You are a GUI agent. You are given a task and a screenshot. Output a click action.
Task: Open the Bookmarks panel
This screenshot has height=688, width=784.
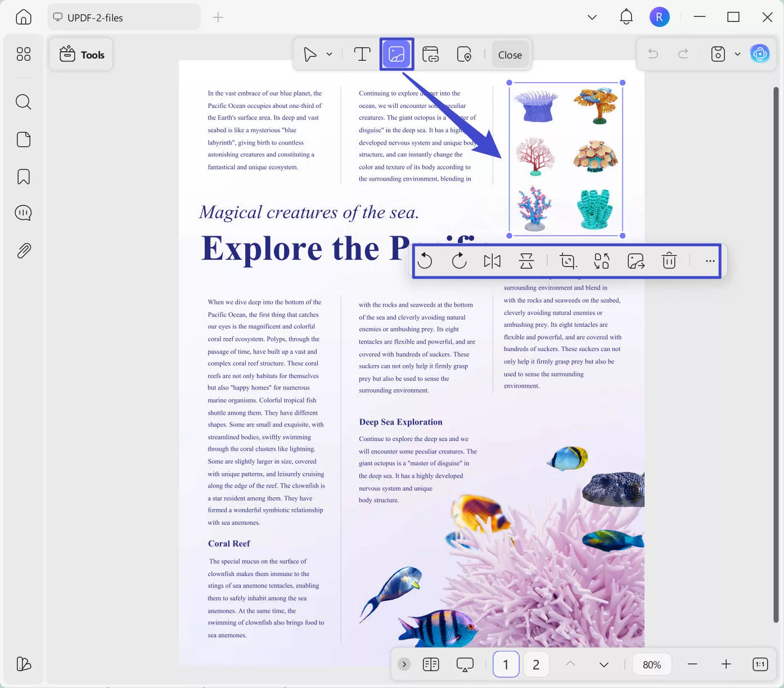(x=24, y=177)
